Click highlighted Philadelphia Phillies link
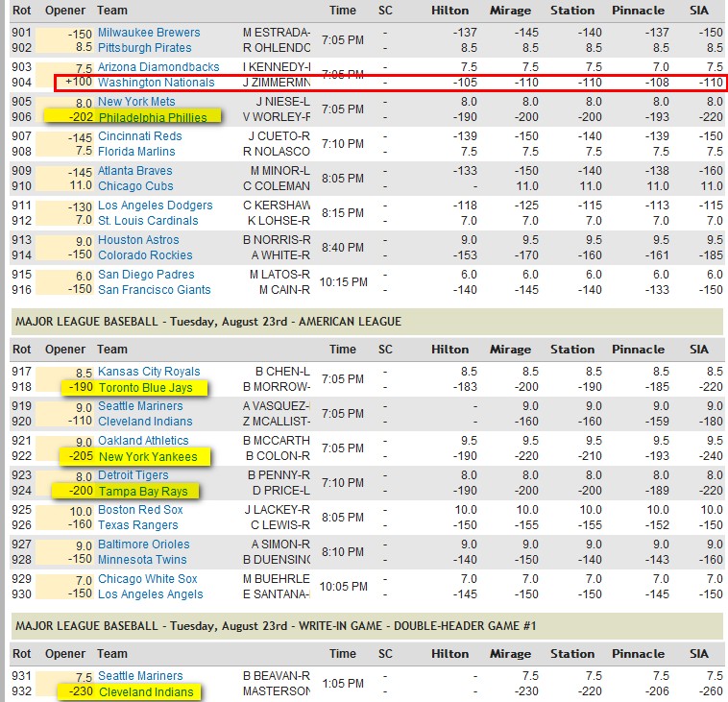 153,117
